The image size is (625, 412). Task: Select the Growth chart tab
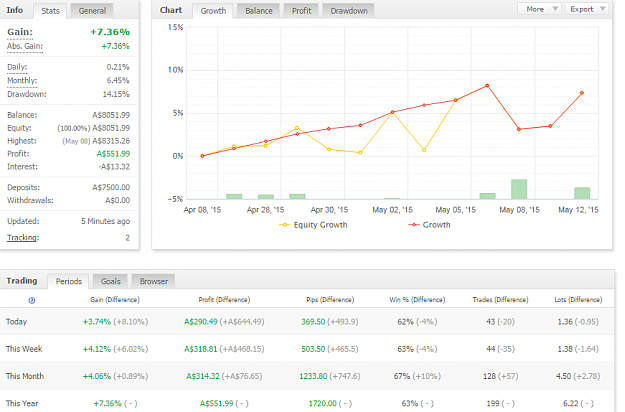click(213, 11)
